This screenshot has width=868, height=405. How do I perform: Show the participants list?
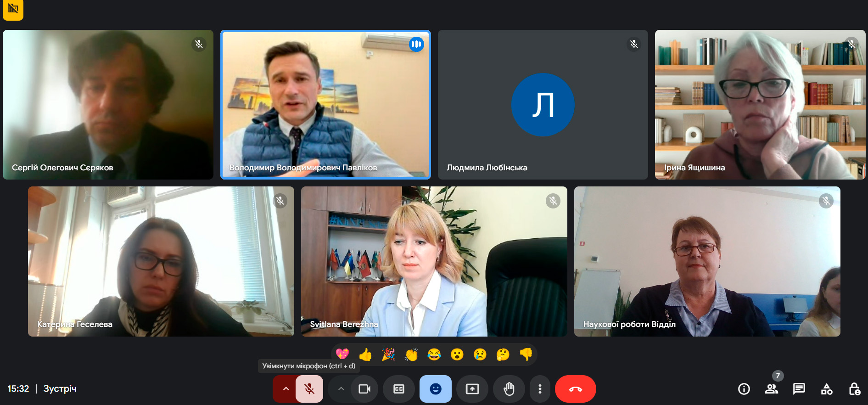pos(771,389)
